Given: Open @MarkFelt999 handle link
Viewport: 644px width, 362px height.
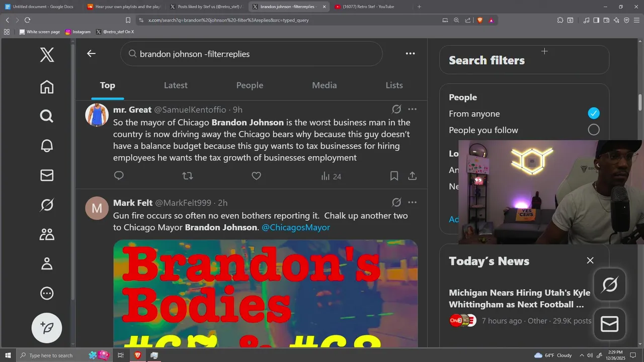Looking at the screenshot, I should pos(183,203).
